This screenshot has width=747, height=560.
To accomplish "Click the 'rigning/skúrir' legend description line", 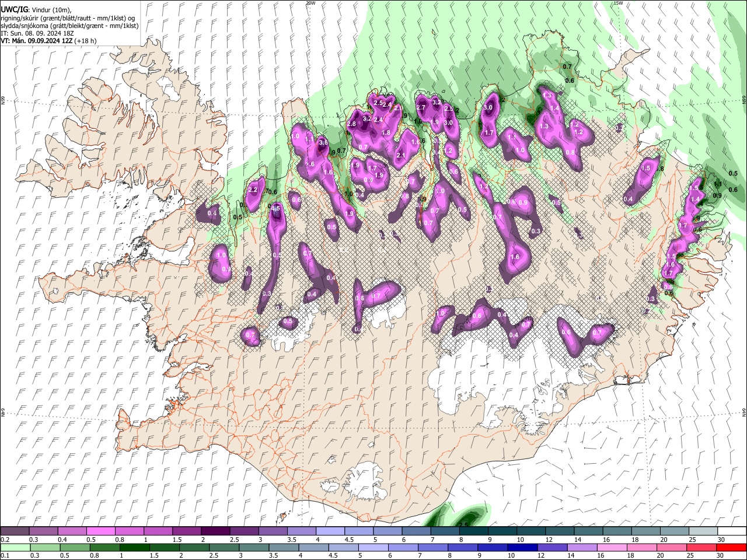I will [67, 18].
